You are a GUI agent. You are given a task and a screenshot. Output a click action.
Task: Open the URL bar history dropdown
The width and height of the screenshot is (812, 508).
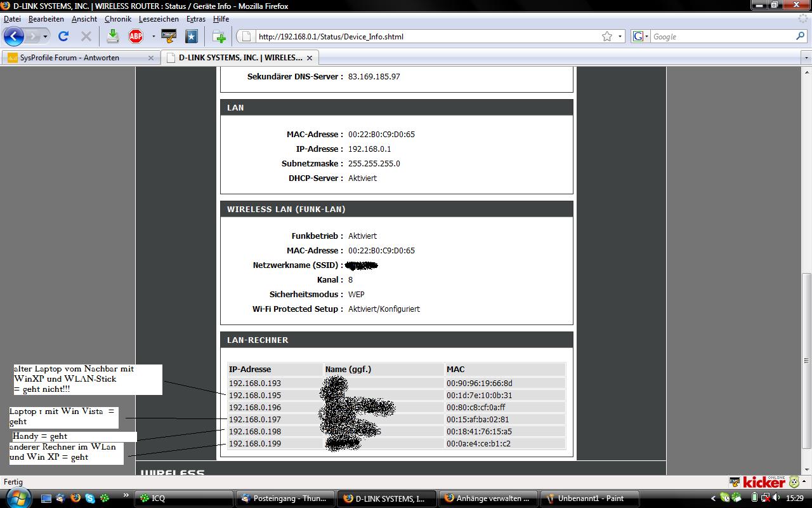click(x=620, y=36)
